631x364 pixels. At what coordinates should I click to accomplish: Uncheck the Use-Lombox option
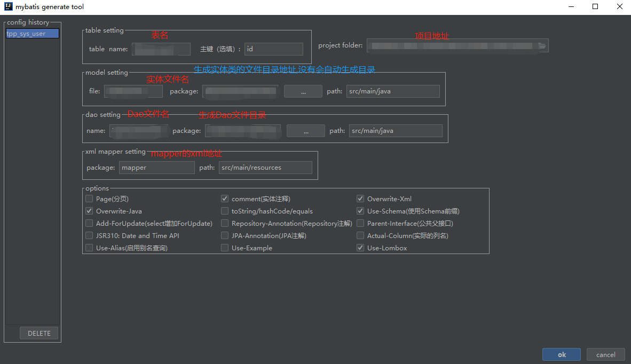tap(360, 248)
